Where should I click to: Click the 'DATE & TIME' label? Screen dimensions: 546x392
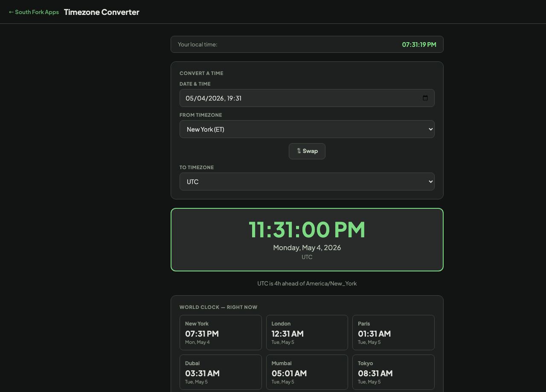195,84
